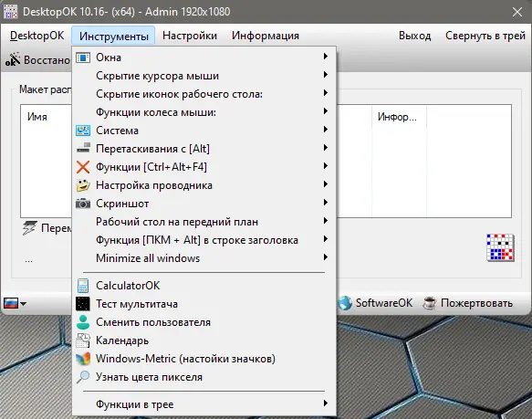
Task: Click the SoftwareOK globe icon
Action: (x=345, y=303)
